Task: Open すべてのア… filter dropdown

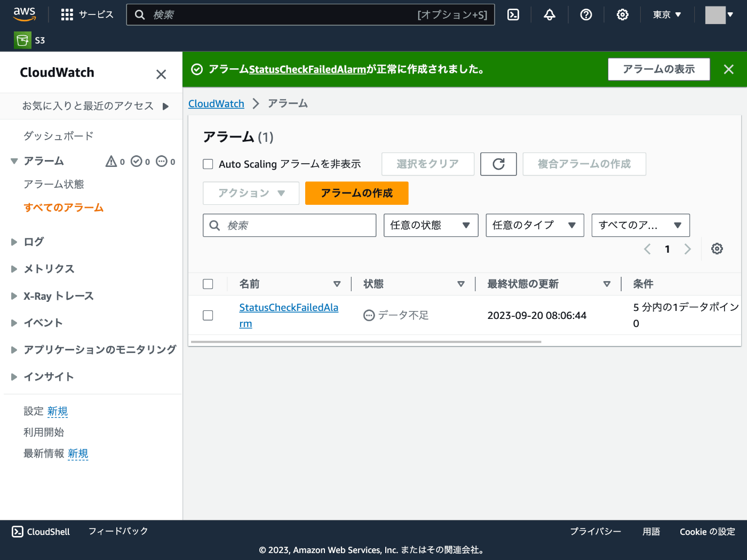Action: click(640, 226)
